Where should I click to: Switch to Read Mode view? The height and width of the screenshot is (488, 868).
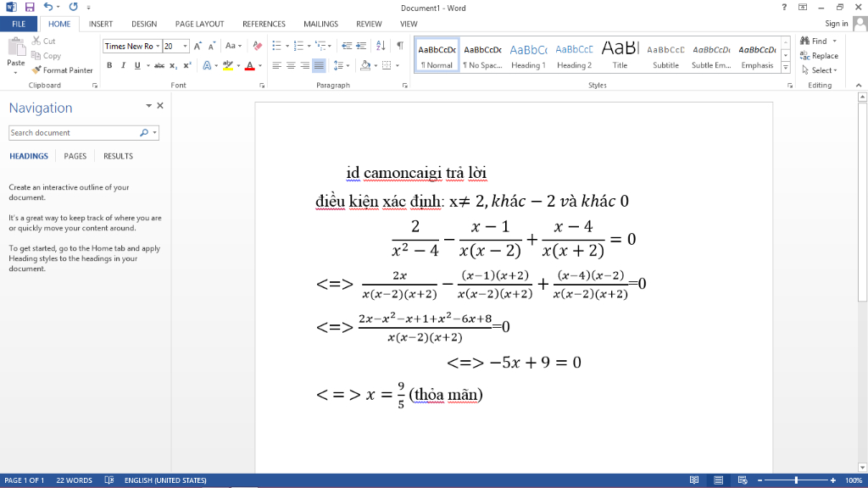point(694,480)
